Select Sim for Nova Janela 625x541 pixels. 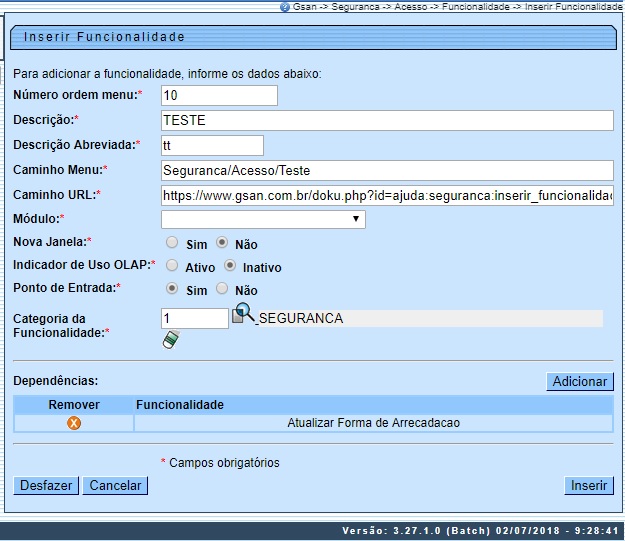(x=172, y=242)
